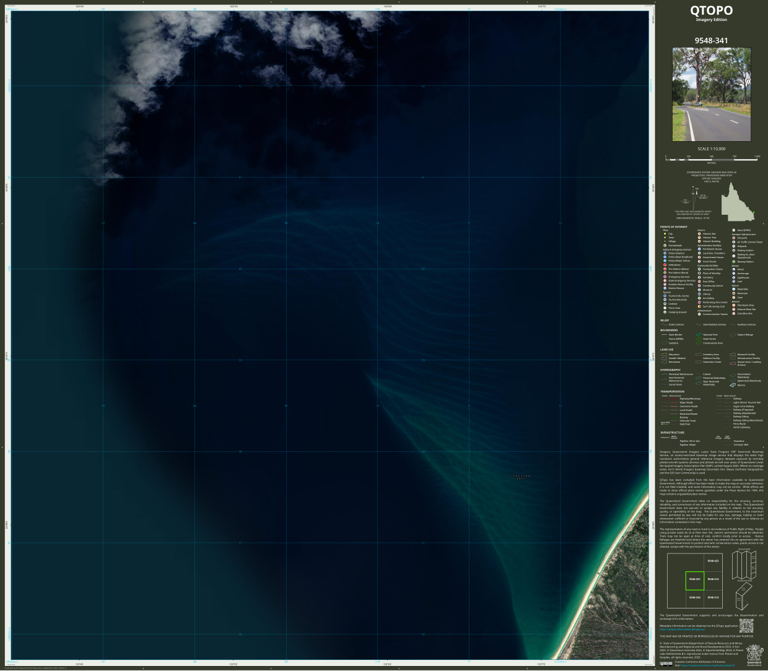The image size is (768, 671).
Task: Click the INFRASTRUCTURE legend heading
Action: [672, 432]
